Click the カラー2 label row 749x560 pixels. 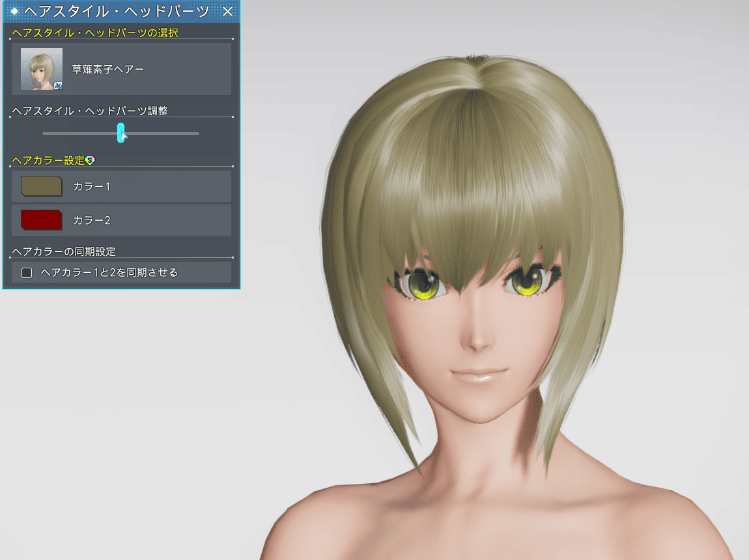click(x=121, y=220)
